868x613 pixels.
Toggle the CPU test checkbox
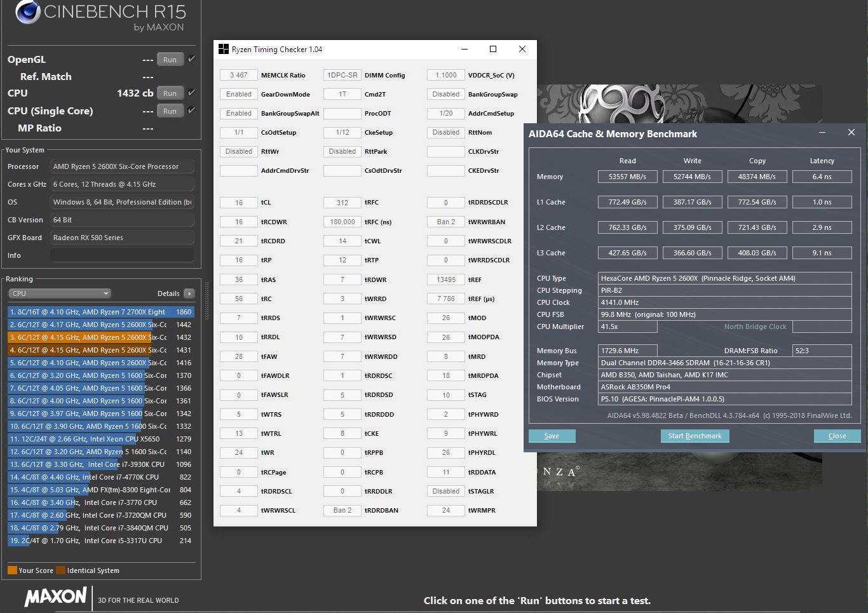pos(191,93)
